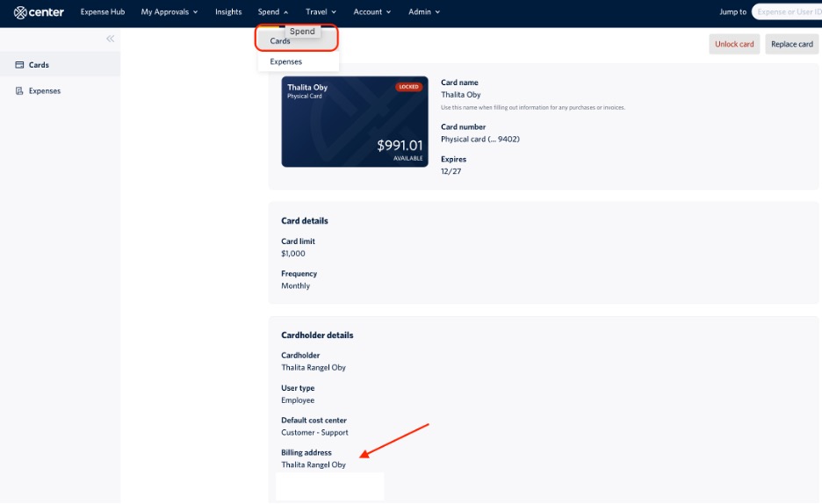Click the Replace card button
Screen dimensions: 822x504
[x=791, y=45]
